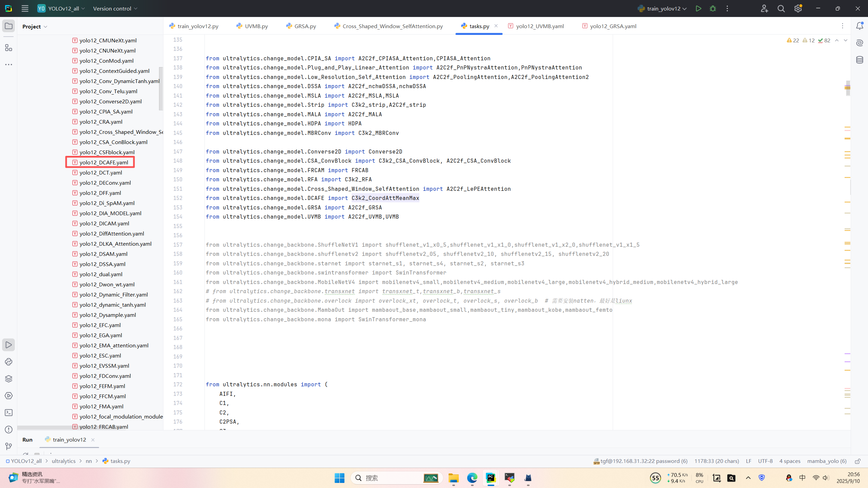Open the Terminal tool window
Viewport: 868px width, 488px height.
pos(8,413)
